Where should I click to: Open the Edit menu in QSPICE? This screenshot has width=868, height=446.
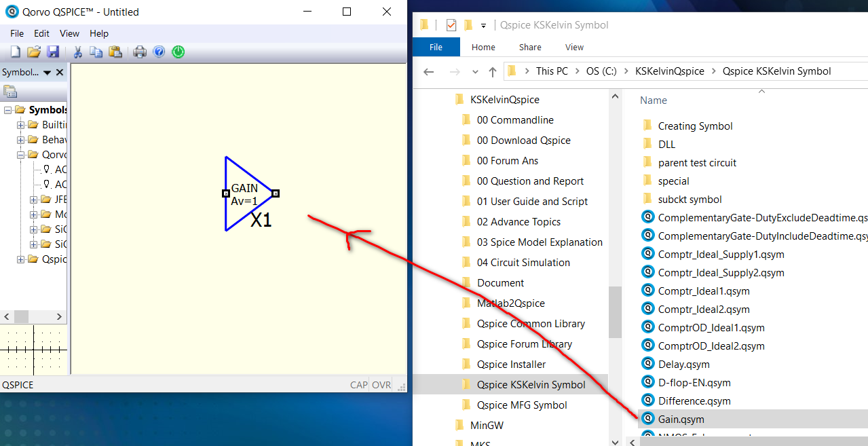coord(41,33)
